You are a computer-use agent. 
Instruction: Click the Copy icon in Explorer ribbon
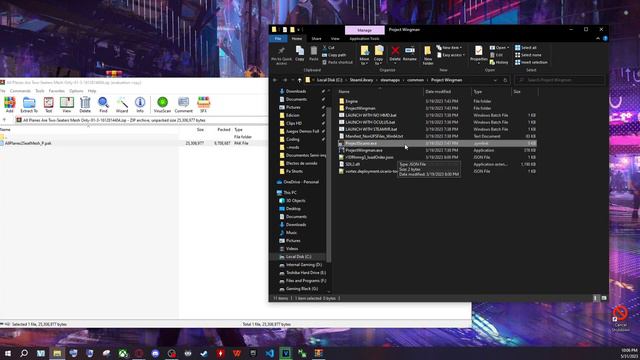point(300,53)
